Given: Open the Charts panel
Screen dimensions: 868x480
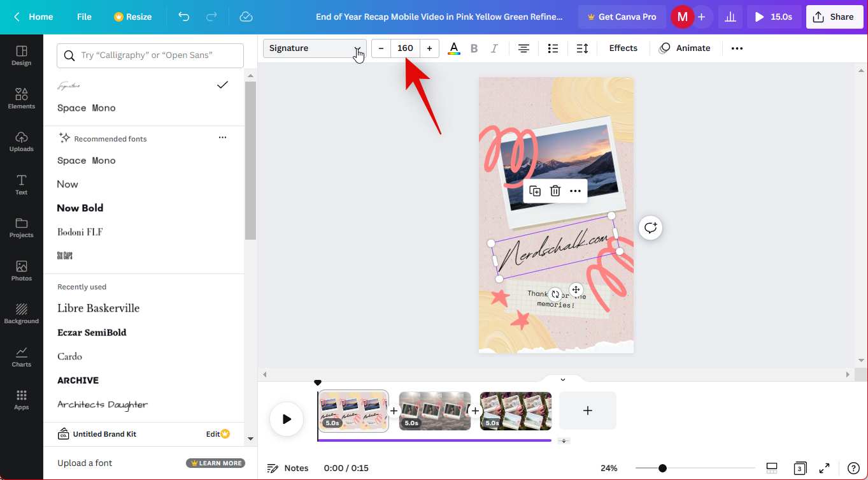Looking at the screenshot, I should (x=21, y=356).
